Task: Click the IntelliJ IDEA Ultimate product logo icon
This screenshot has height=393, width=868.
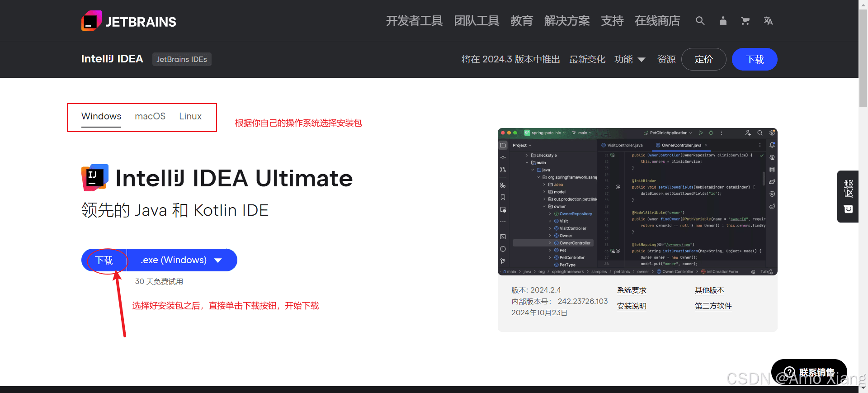Action: tap(95, 178)
